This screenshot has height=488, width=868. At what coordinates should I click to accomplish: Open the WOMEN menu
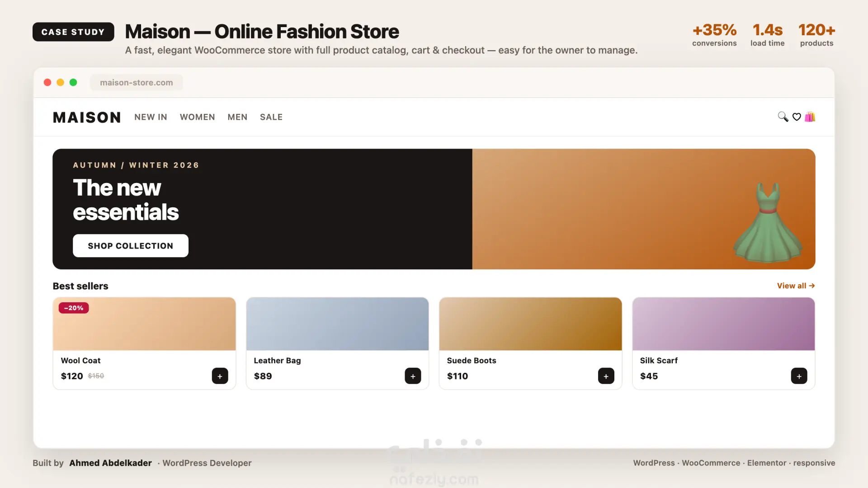(197, 117)
